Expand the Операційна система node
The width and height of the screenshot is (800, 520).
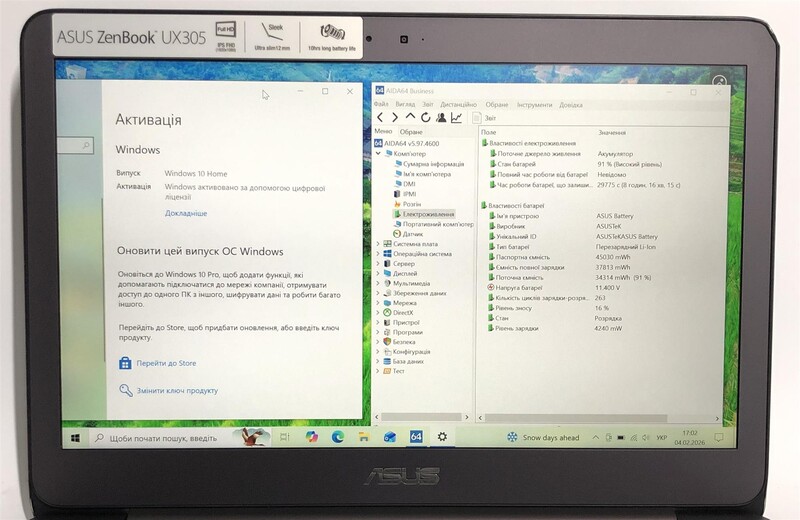pos(378,254)
